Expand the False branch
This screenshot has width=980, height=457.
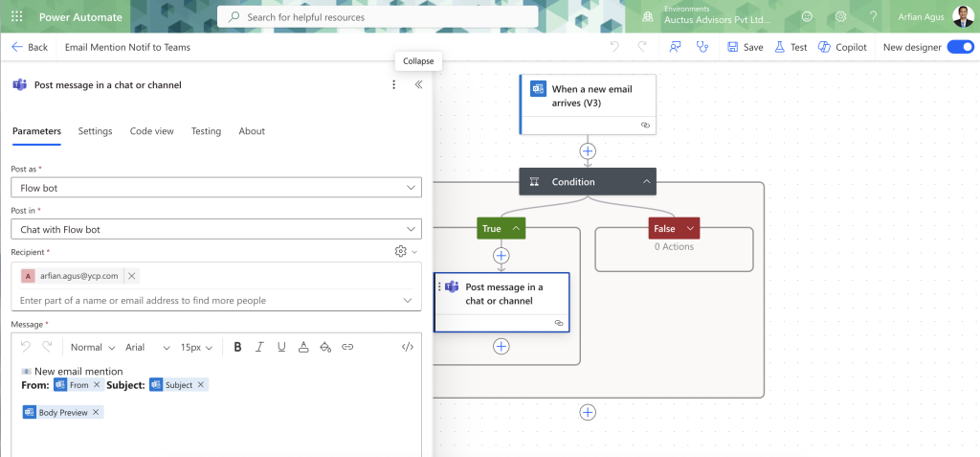point(690,228)
